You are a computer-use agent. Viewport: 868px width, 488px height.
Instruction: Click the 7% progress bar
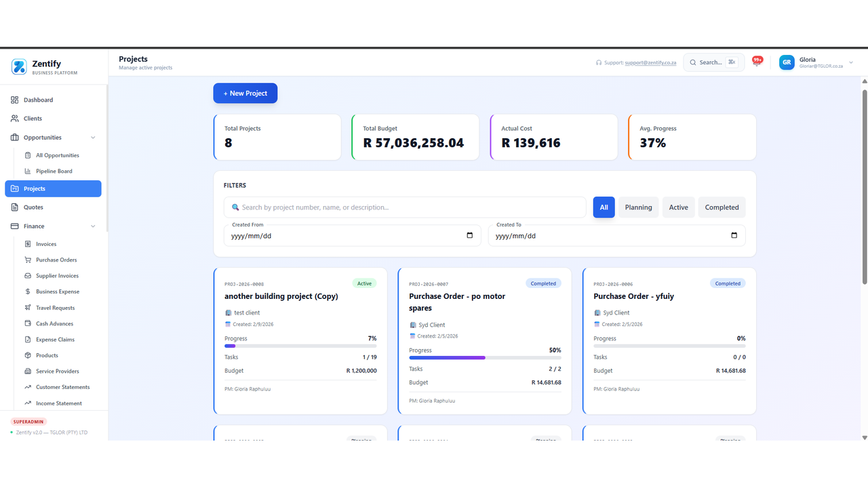(x=300, y=346)
